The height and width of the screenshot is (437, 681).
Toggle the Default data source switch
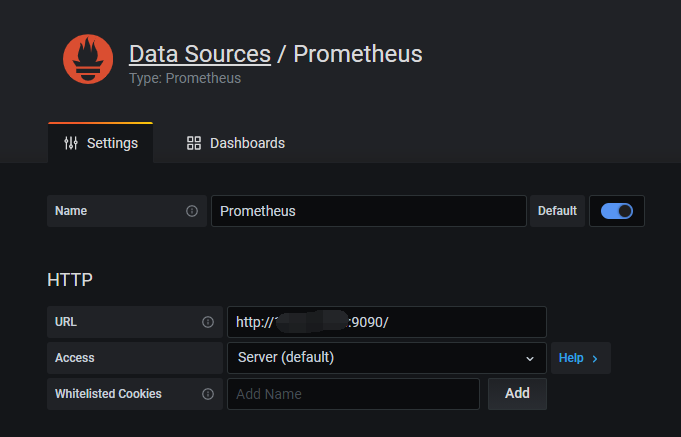(x=617, y=211)
